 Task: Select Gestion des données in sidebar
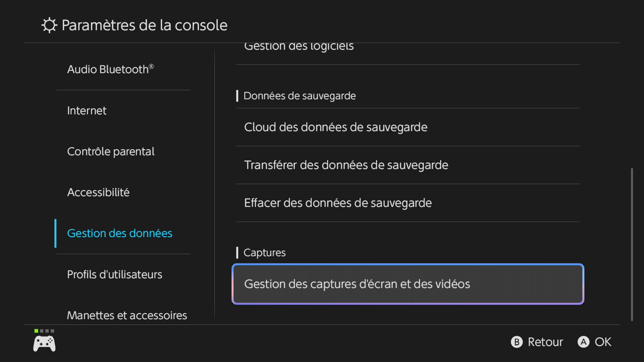click(x=120, y=233)
